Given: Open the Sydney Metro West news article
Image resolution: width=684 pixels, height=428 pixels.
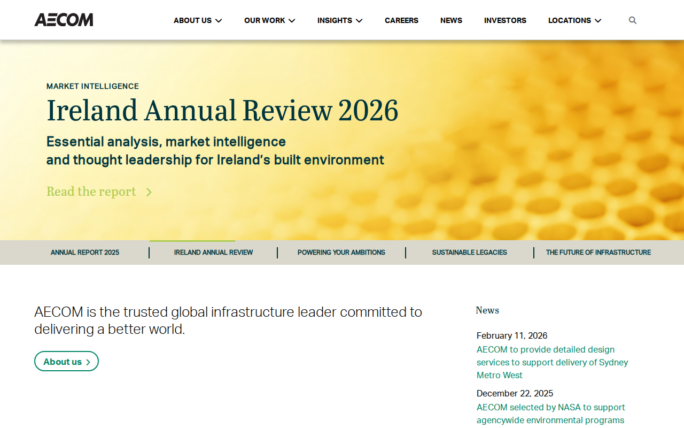Looking at the screenshot, I should click(552, 362).
